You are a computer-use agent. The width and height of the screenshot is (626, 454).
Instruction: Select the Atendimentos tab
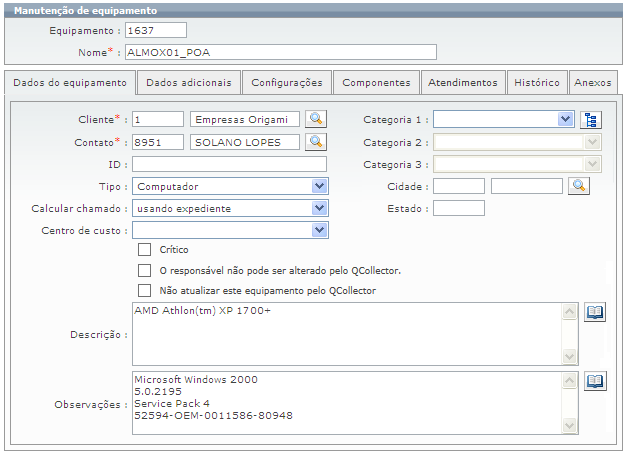(x=463, y=83)
